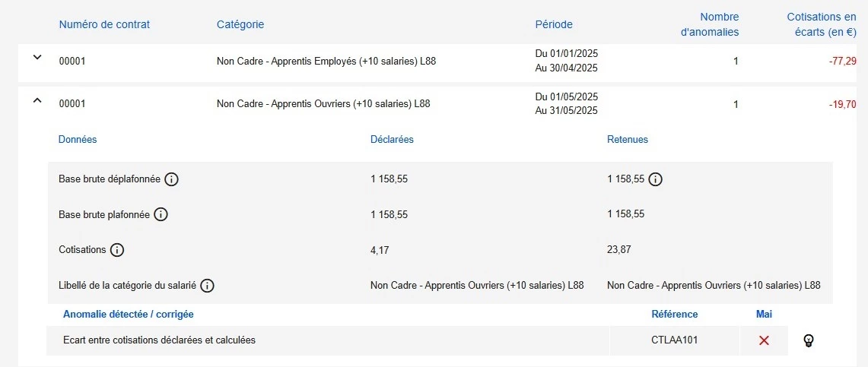Click the Référence column header

coord(675,314)
